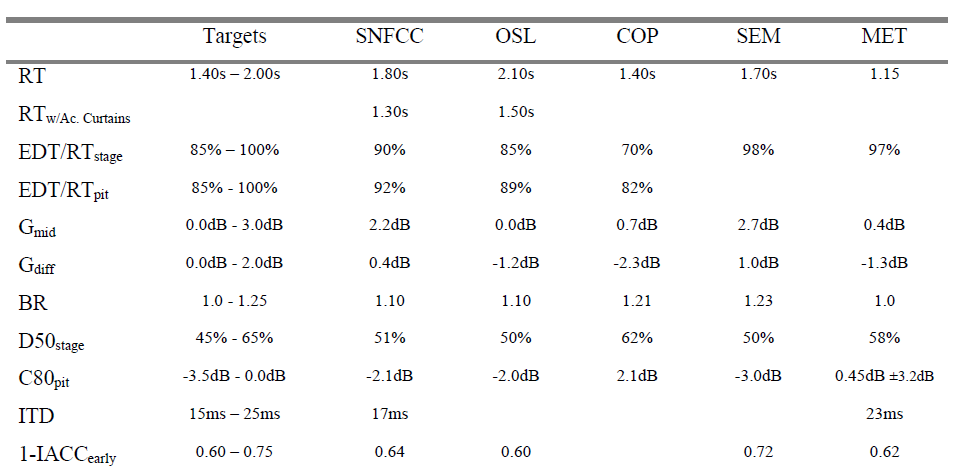Select the 17ms ITD value under SNFCC
The width and height of the screenshot is (959, 469).
(389, 412)
